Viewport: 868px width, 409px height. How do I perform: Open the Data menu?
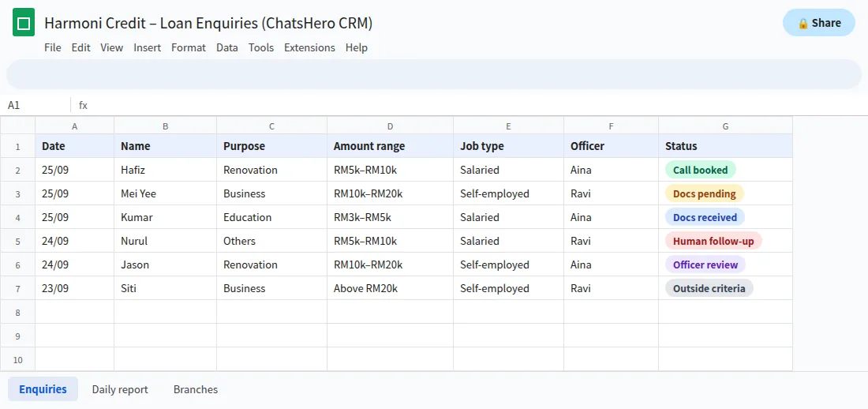tap(227, 47)
